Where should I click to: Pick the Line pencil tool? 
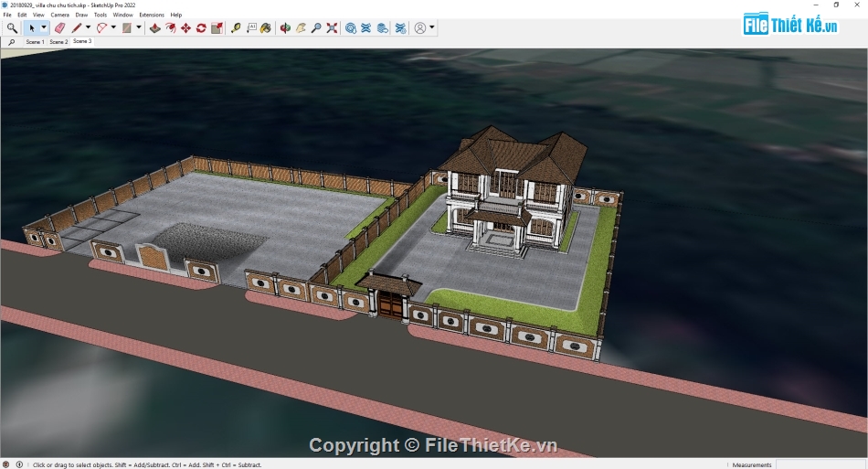77,27
